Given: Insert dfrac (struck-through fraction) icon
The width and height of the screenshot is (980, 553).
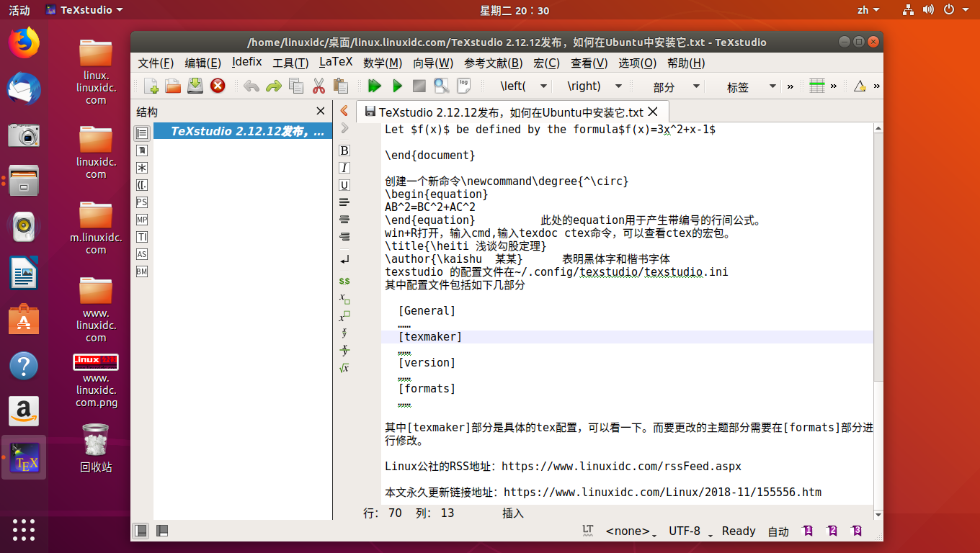Looking at the screenshot, I should [344, 350].
